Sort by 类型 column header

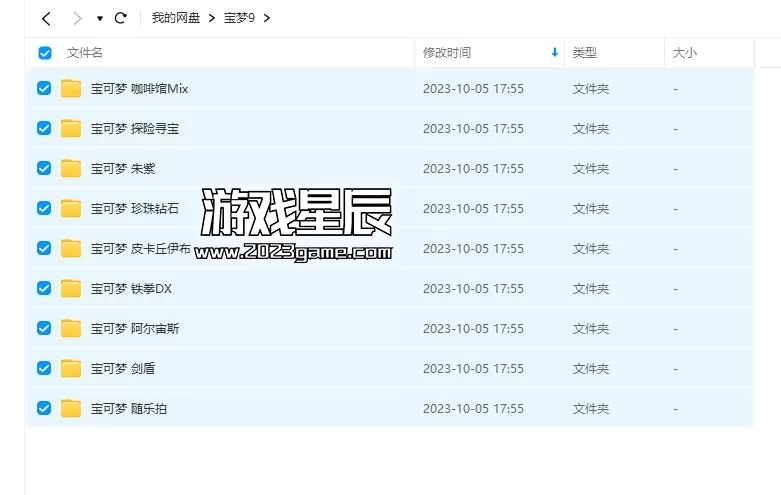(x=585, y=53)
